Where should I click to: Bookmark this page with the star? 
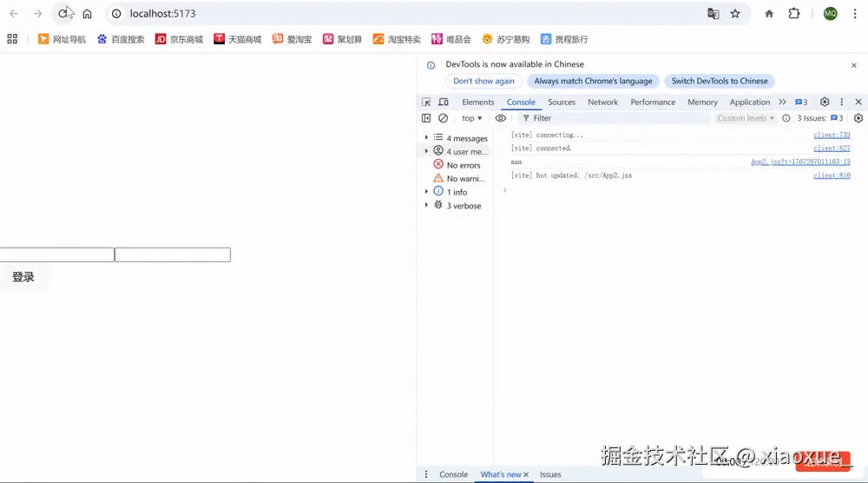coord(735,14)
